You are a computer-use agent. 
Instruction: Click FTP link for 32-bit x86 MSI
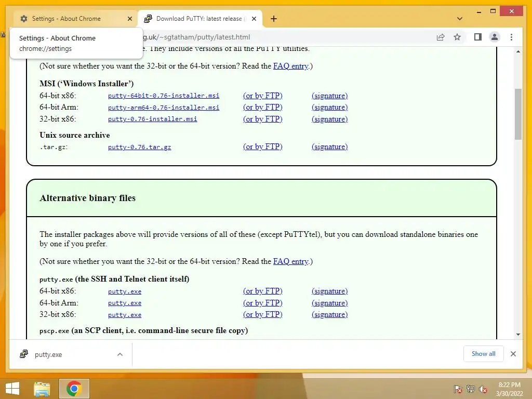coord(262,119)
